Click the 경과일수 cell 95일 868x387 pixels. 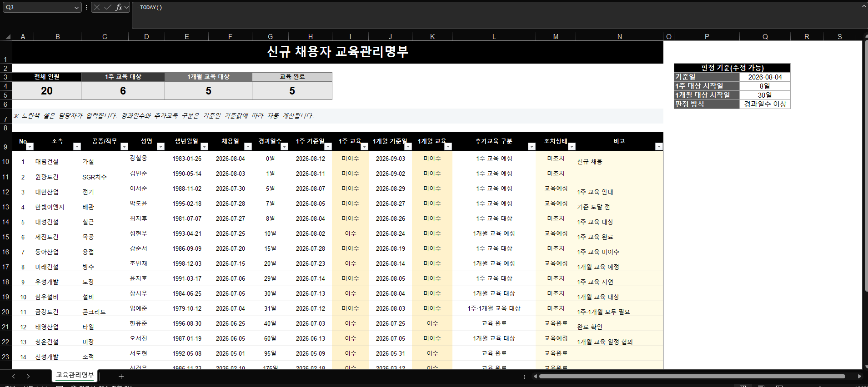point(271,353)
